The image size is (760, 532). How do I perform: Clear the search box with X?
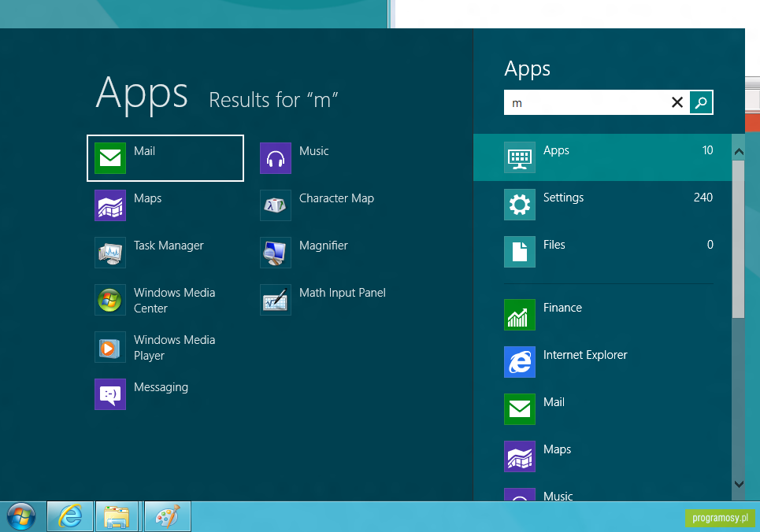(x=677, y=102)
